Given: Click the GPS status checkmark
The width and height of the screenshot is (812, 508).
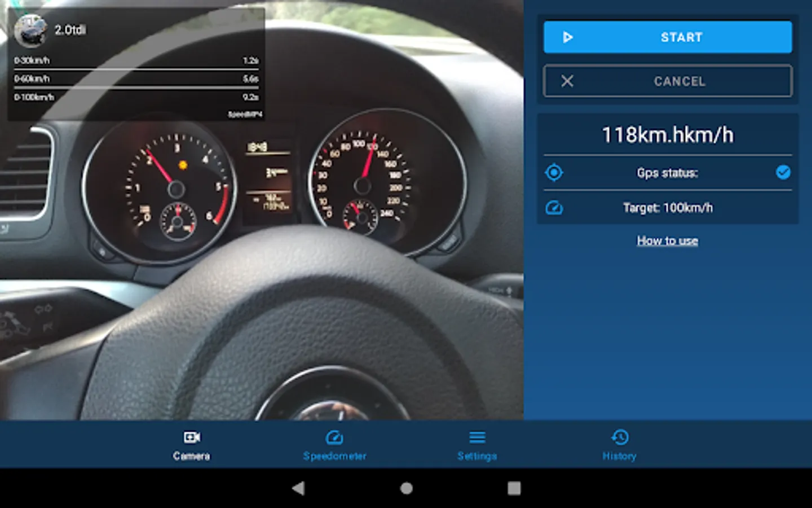Looking at the screenshot, I should [783, 172].
